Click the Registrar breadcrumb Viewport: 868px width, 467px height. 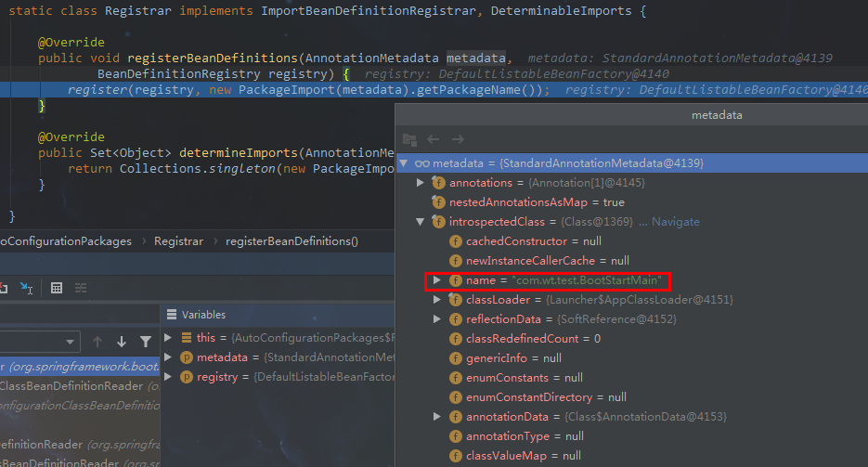(x=178, y=241)
